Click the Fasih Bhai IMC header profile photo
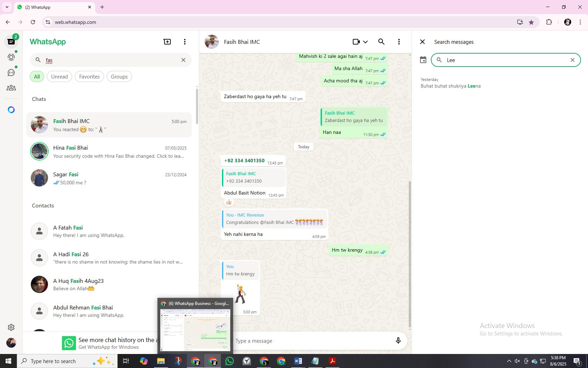This screenshot has height=368, width=588. tap(212, 42)
